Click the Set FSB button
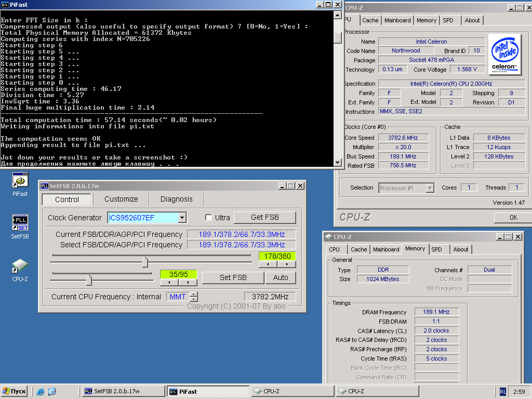 click(233, 277)
